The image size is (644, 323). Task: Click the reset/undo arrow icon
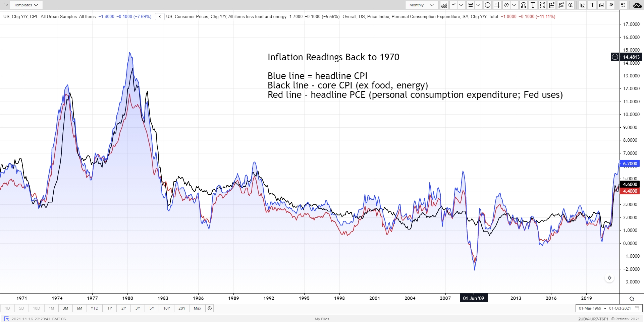(623, 5)
